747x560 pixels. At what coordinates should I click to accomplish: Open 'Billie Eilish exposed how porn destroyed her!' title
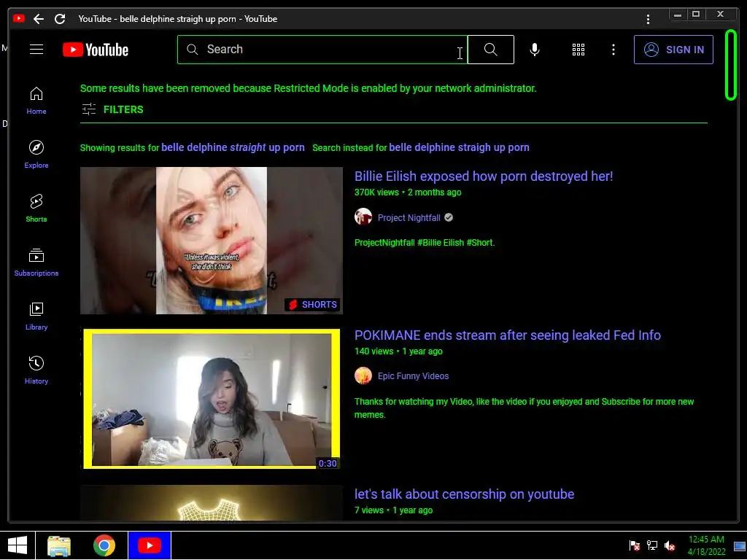(484, 176)
